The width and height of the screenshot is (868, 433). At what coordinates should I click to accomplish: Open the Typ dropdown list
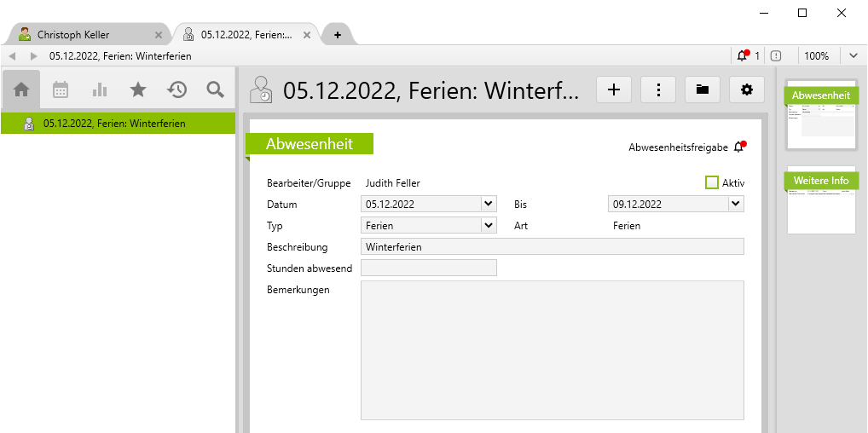(488, 226)
